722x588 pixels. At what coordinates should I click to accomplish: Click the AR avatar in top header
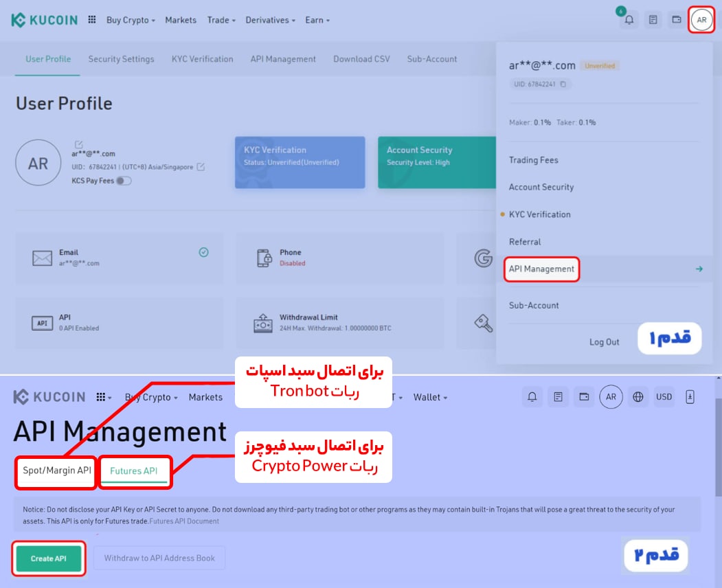click(701, 20)
